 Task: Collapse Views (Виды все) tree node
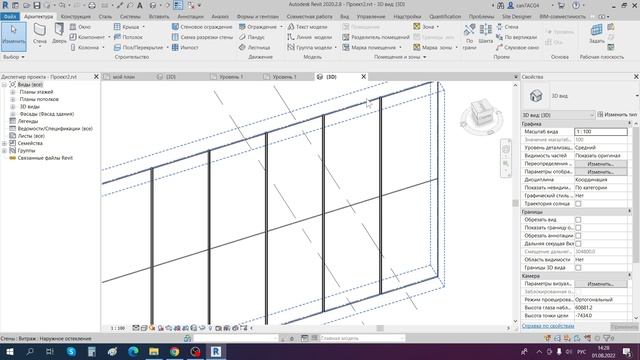tap(4, 84)
